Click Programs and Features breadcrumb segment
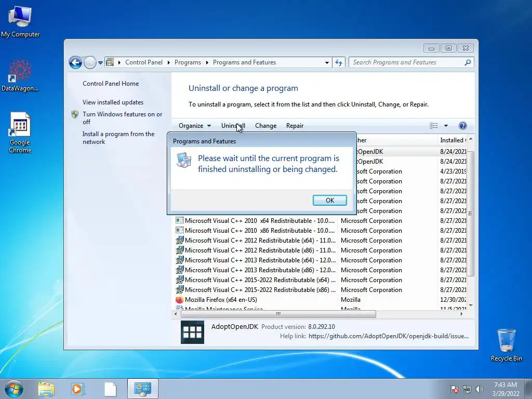 coord(244,62)
